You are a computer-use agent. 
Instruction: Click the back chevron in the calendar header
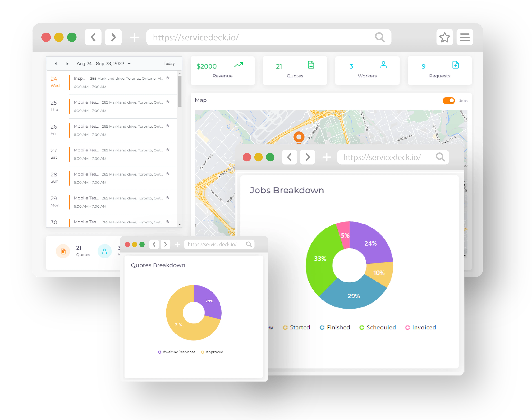56,63
